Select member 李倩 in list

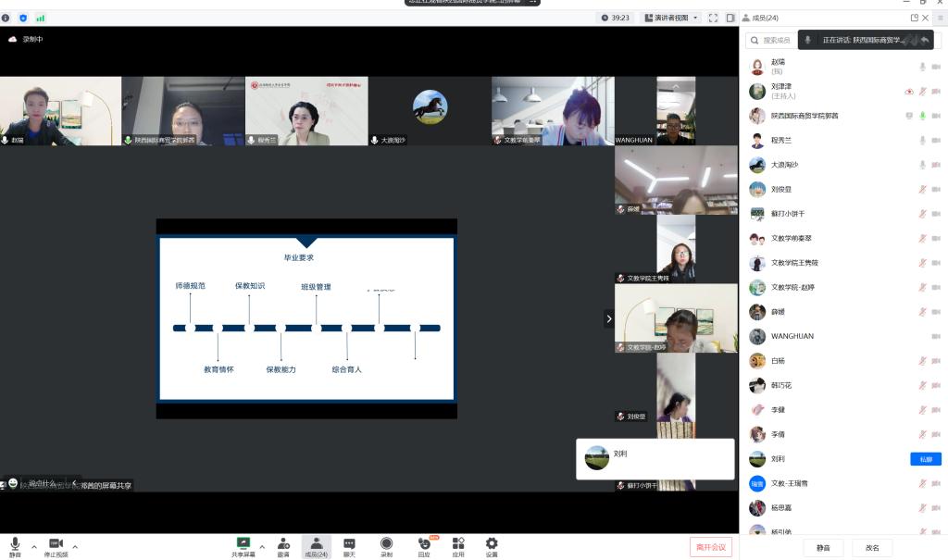(x=843, y=434)
